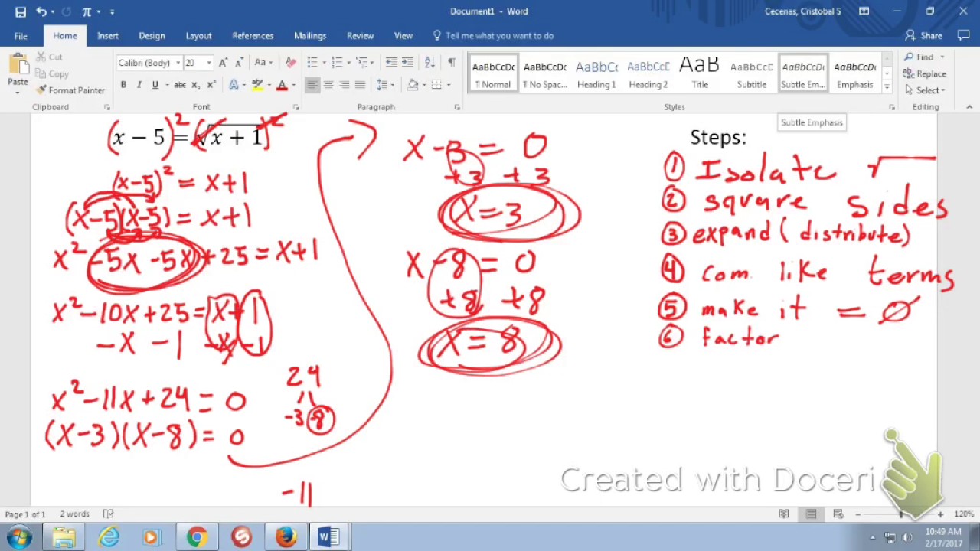Center align paragraph icon
The width and height of the screenshot is (980, 551).
pyautogui.click(x=328, y=85)
